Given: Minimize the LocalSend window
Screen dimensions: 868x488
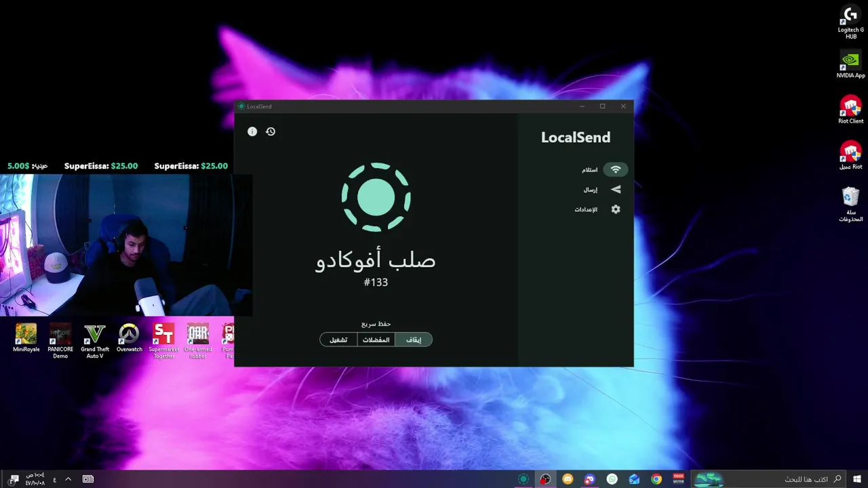Looking at the screenshot, I should point(582,106).
